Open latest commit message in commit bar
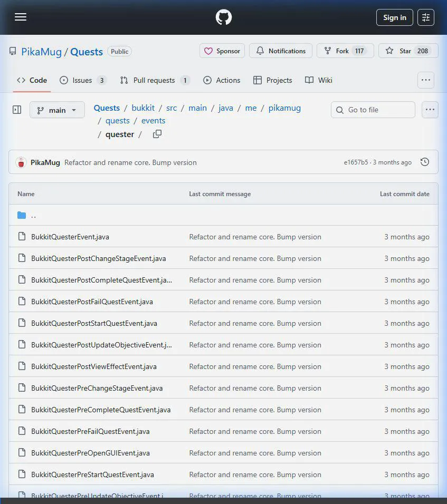Image resolution: width=447 pixels, height=504 pixels. point(130,162)
